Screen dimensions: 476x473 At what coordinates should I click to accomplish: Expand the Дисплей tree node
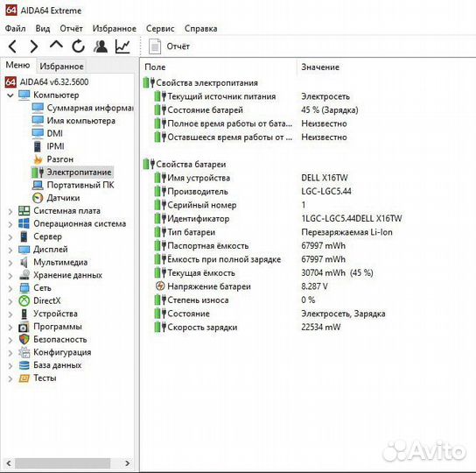pos(10,250)
